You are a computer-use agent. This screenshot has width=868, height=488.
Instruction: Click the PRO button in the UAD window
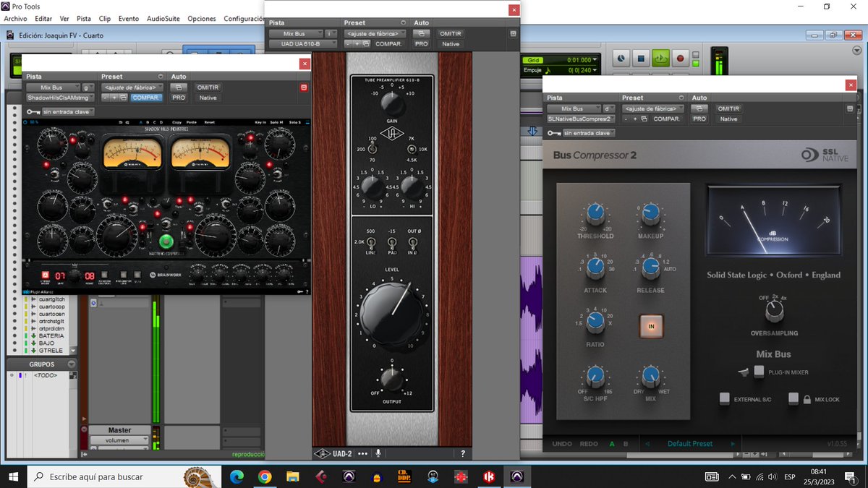[x=421, y=43]
